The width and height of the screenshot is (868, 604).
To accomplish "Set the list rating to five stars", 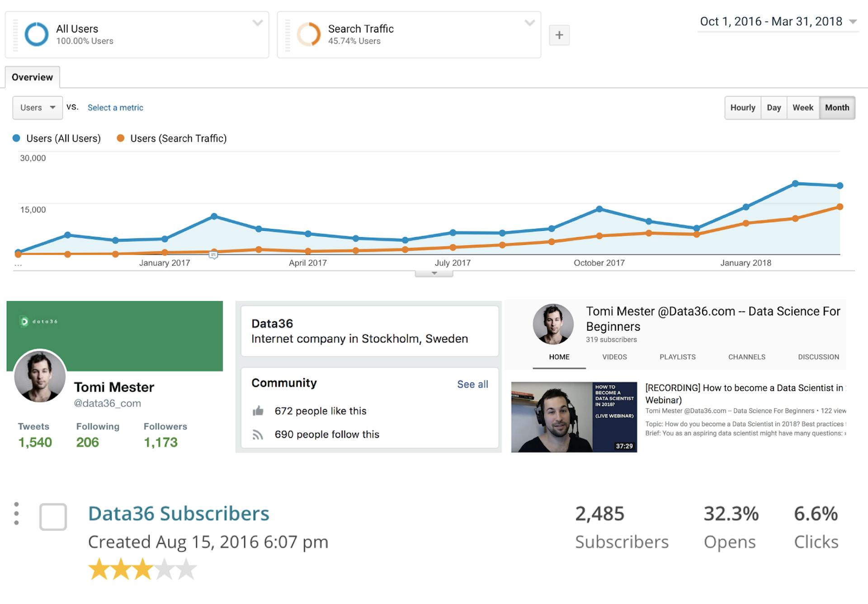I will click(x=185, y=569).
